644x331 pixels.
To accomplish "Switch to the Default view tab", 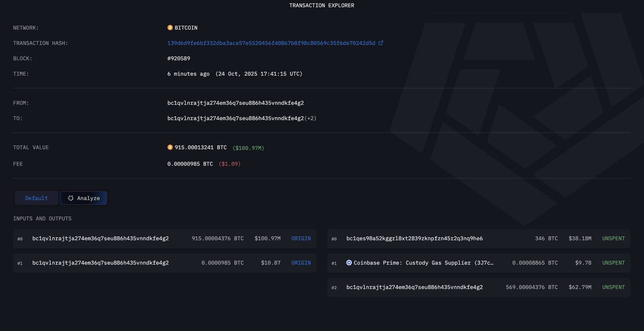I will 36,198.
